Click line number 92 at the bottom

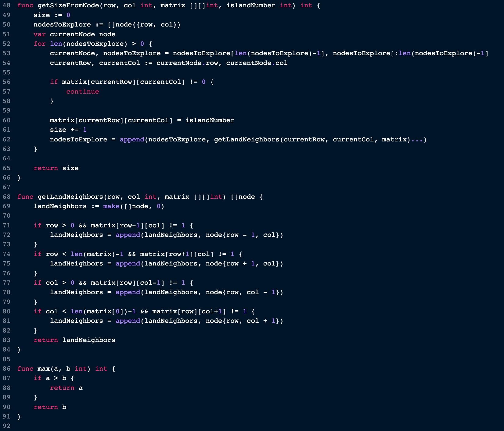coord(6,426)
